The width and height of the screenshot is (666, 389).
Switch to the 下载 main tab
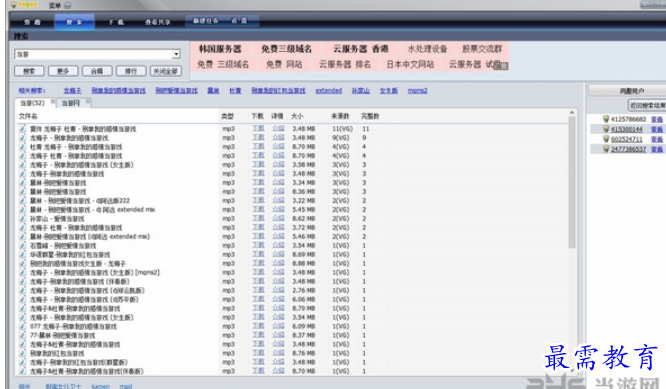[x=116, y=22]
